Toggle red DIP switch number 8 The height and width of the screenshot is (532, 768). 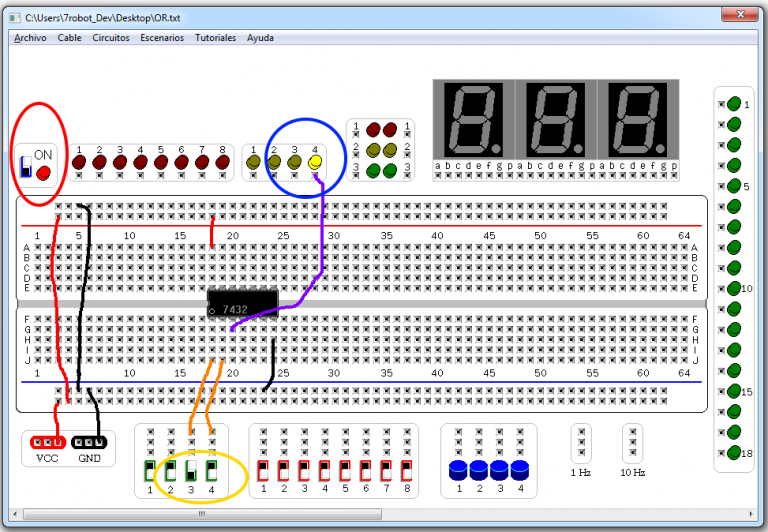coord(406,470)
